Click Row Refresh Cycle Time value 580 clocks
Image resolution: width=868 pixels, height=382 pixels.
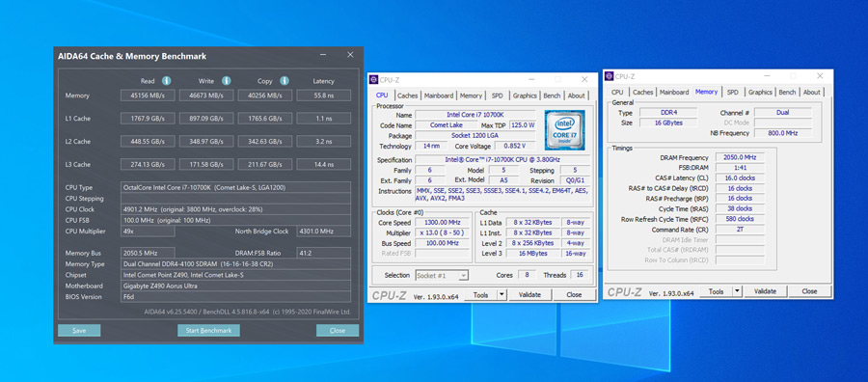(740, 219)
